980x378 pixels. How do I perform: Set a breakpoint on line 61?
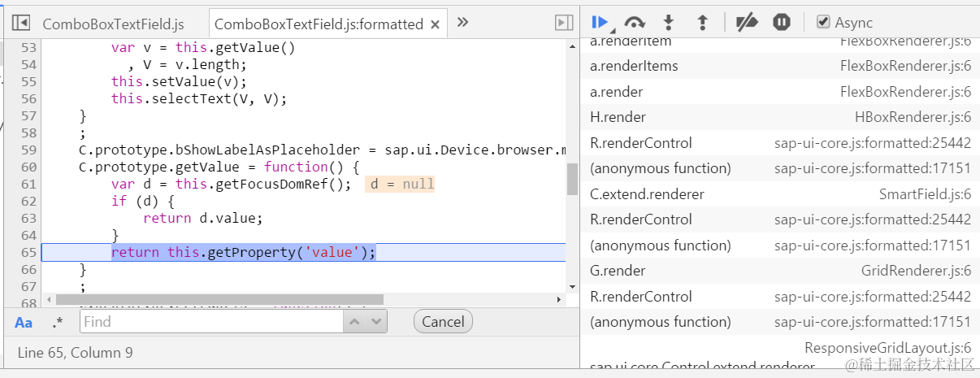click(28, 184)
